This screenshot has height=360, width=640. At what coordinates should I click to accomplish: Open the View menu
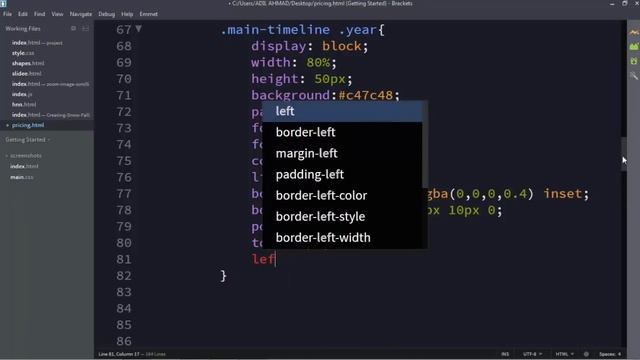click(57, 14)
